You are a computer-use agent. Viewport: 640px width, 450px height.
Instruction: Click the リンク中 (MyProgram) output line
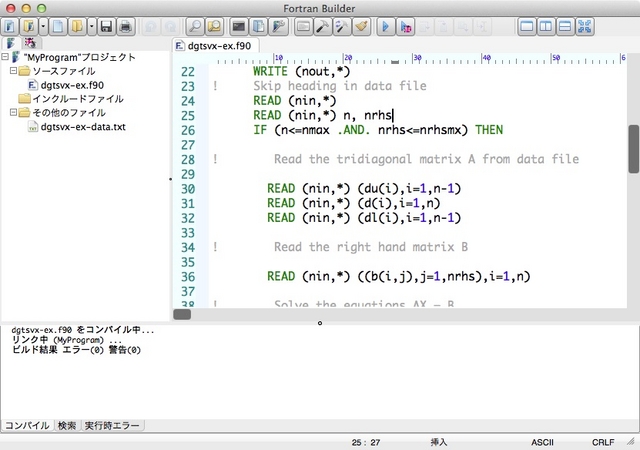pyautogui.click(x=67, y=340)
